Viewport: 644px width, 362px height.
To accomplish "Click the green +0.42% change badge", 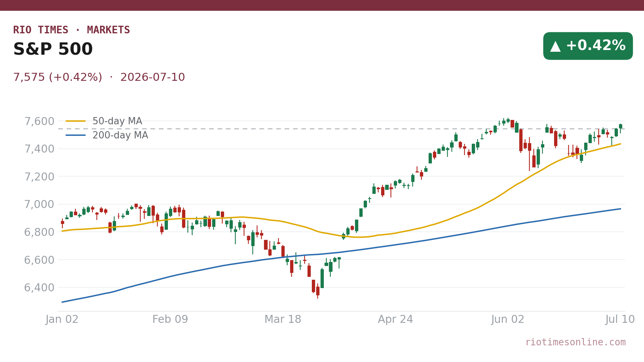I will pos(588,46).
